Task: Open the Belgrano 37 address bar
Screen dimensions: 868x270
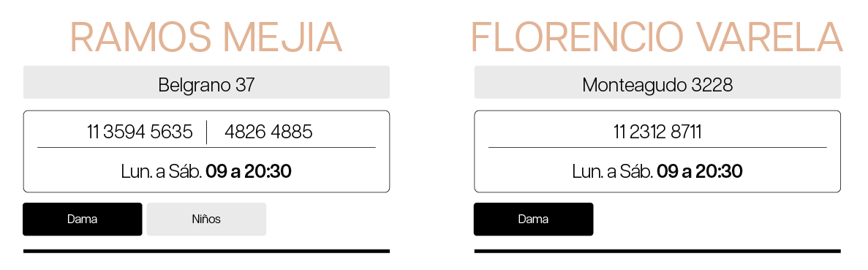Action: (x=206, y=82)
